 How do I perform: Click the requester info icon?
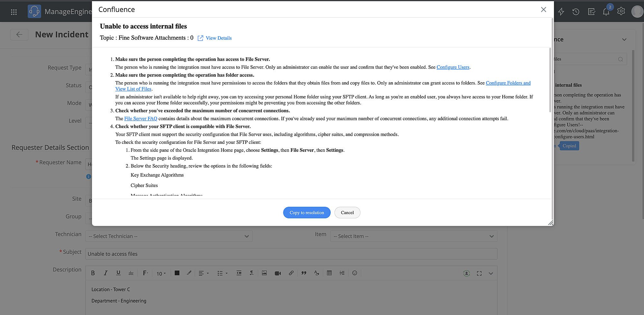tap(89, 176)
